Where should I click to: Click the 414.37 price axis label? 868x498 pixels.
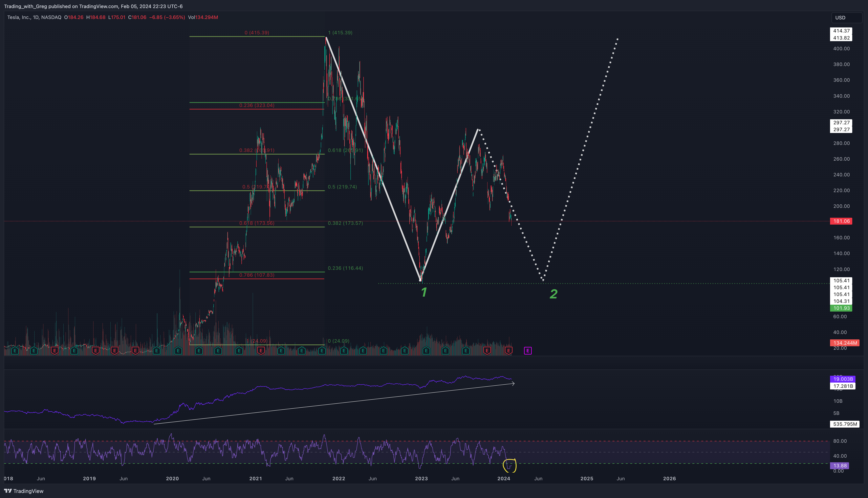point(841,31)
